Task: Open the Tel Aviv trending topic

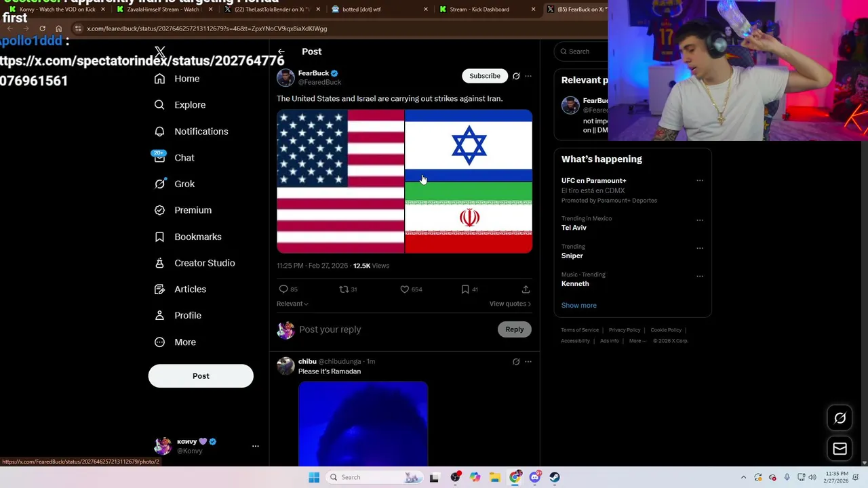Action: (x=574, y=228)
